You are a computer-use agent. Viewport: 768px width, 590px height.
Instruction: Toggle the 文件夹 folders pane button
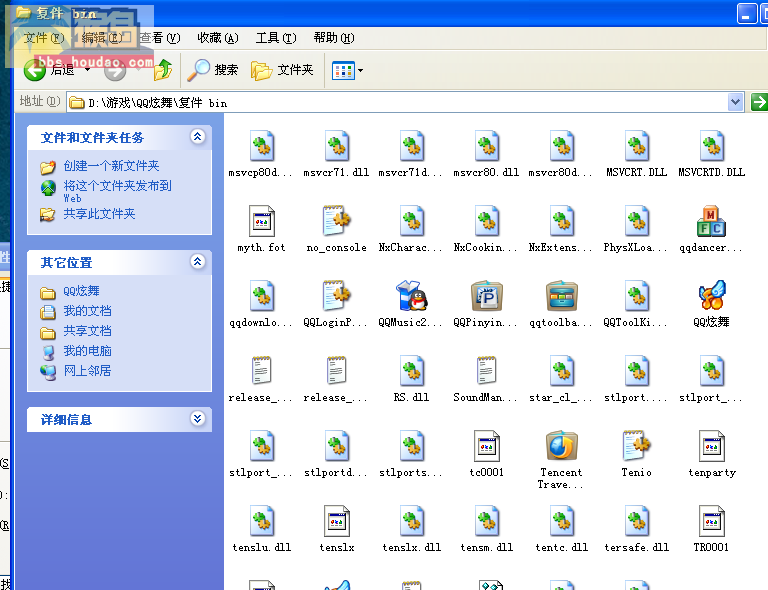point(282,70)
